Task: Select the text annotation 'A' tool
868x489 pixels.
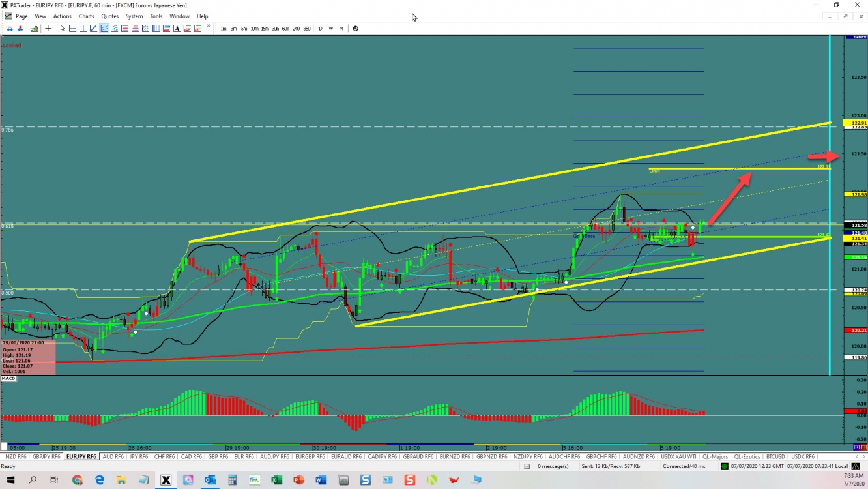Action: (177, 29)
